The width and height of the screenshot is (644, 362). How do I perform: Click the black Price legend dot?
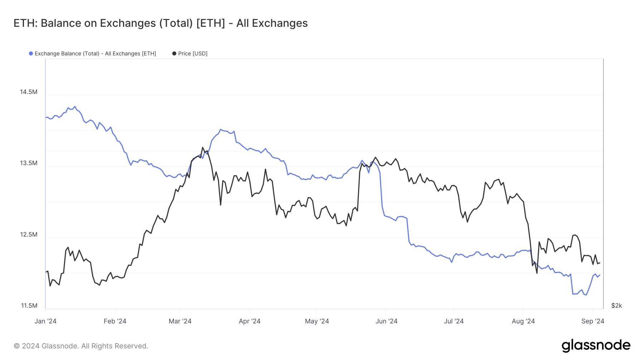point(174,54)
